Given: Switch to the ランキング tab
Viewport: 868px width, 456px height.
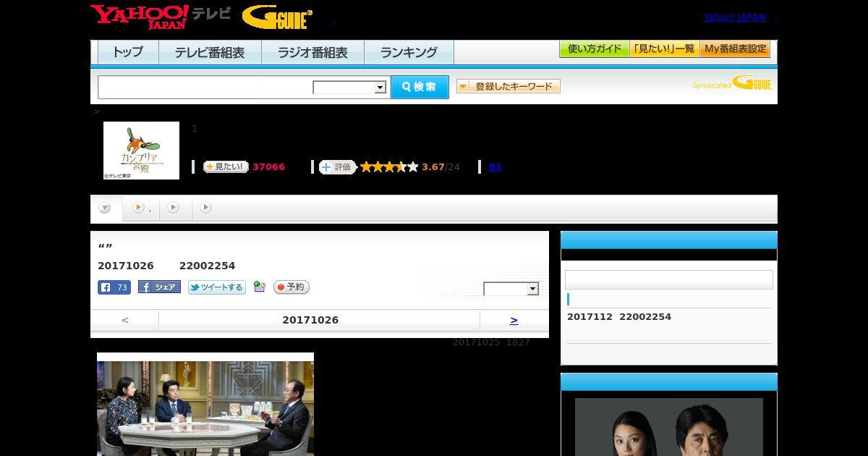Looking at the screenshot, I should pos(409,52).
